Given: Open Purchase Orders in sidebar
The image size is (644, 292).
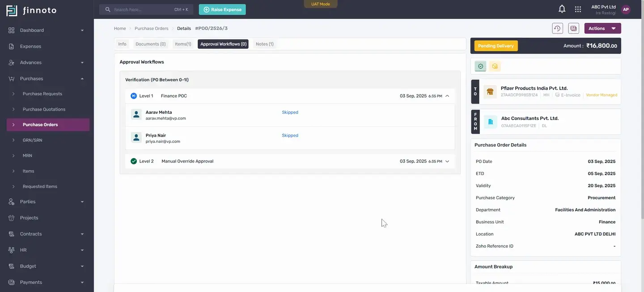Looking at the screenshot, I should (48, 125).
